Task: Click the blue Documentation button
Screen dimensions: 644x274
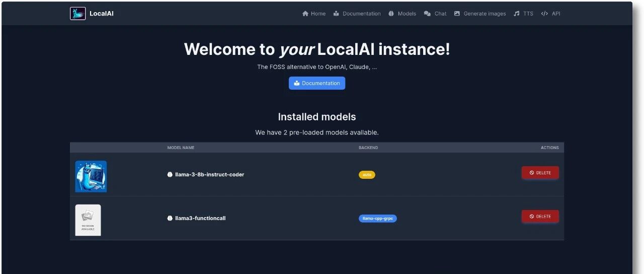Action: (317, 83)
